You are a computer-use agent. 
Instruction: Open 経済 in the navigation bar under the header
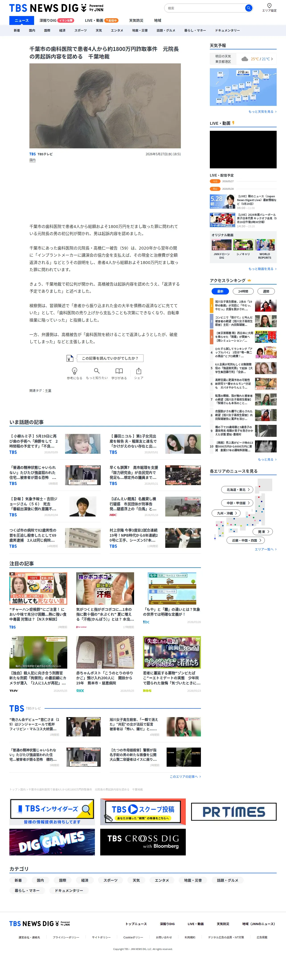click(x=62, y=30)
